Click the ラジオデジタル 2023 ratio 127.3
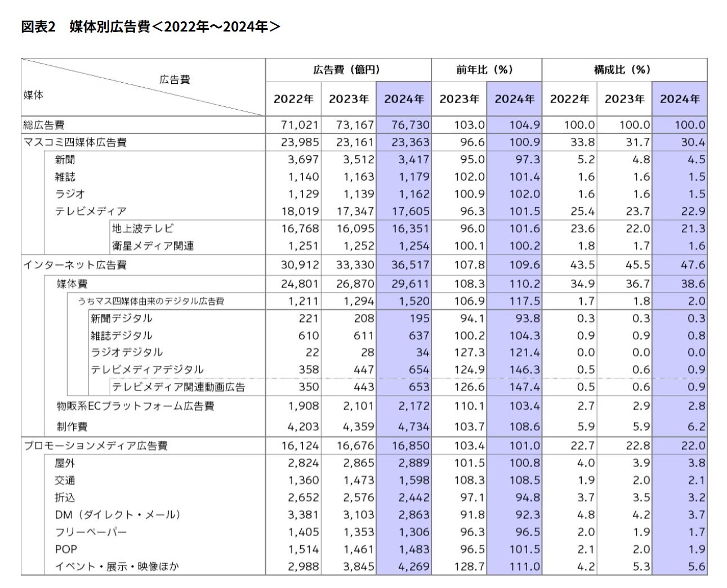The width and height of the screenshot is (727, 588). pyautogui.click(x=470, y=352)
